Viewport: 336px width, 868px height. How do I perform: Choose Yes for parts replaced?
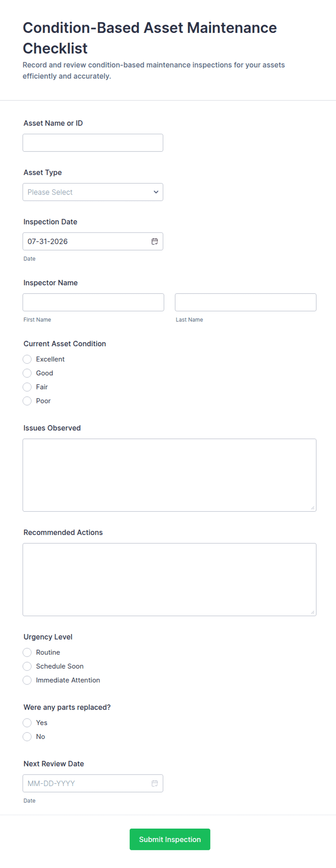(x=27, y=723)
